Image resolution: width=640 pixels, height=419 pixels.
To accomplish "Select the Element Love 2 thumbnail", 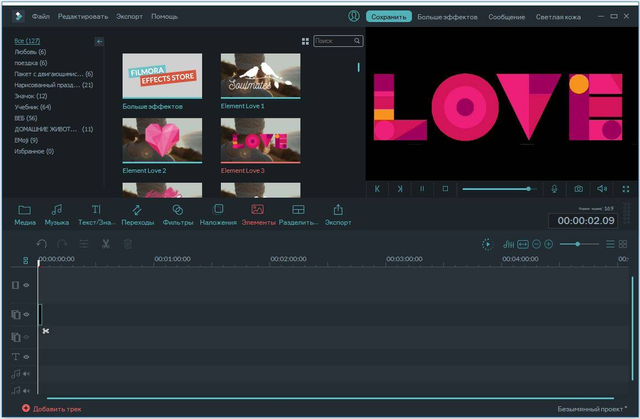I will [162, 140].
